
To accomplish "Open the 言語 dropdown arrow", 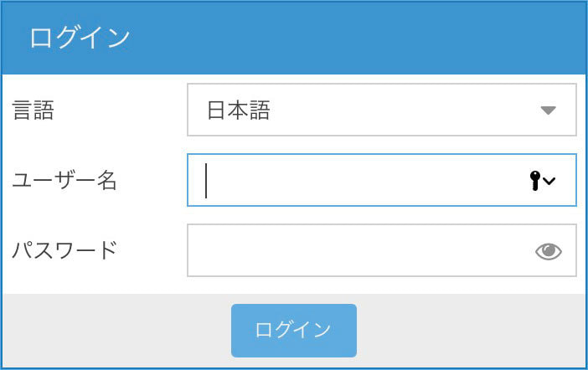I will coord(548,110).
